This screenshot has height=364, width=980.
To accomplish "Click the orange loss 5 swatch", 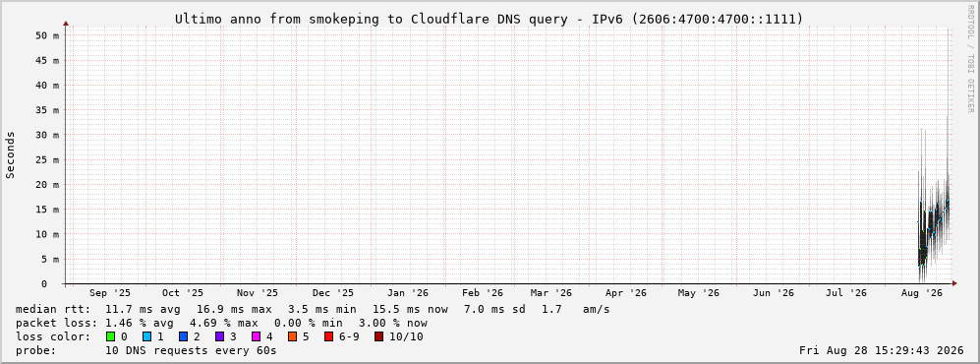I will 293,337.
